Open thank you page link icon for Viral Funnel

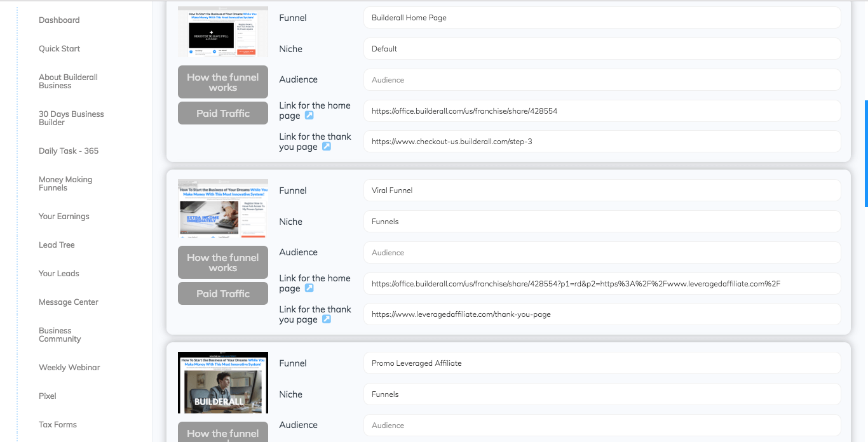pos(327,319)
